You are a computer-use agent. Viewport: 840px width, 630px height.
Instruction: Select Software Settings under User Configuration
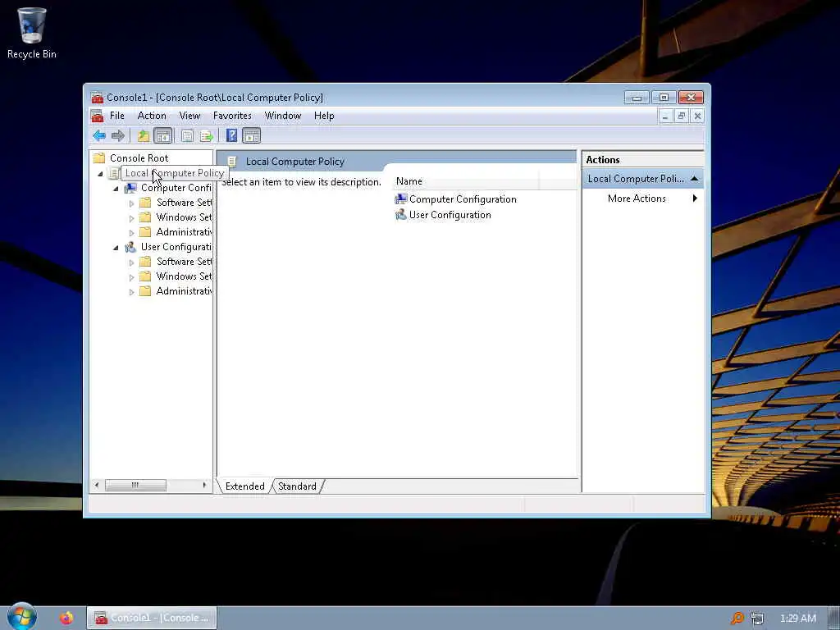pyautogui.click(x=184, y=262)
